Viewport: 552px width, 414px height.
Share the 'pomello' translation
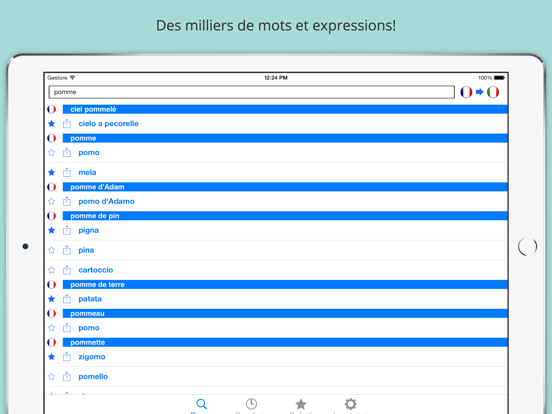(x=67, y=376)
